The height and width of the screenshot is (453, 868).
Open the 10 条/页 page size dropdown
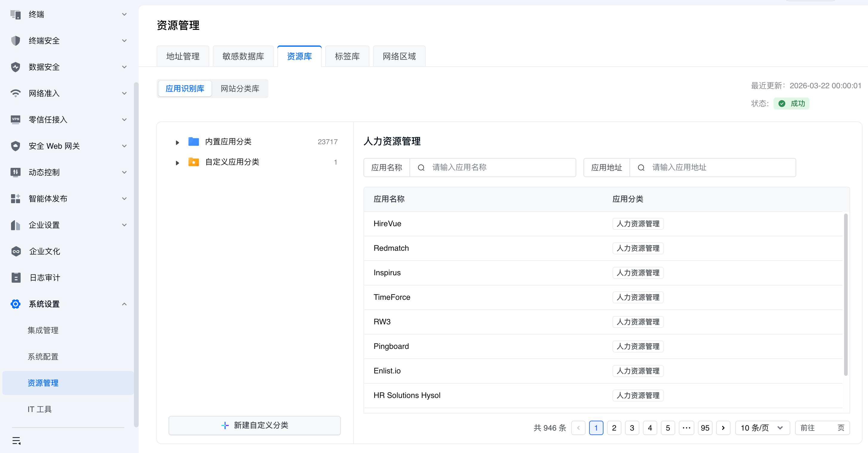(762, 428)
